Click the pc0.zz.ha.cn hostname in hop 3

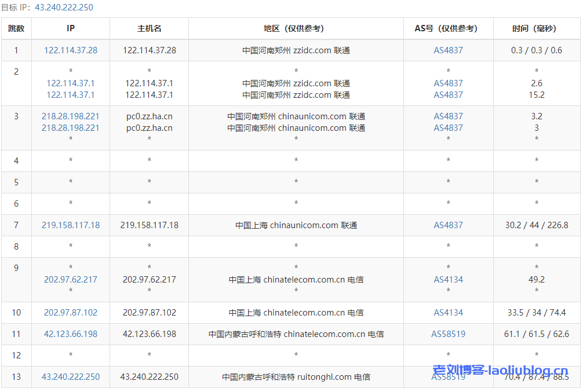tap(149, 116)
